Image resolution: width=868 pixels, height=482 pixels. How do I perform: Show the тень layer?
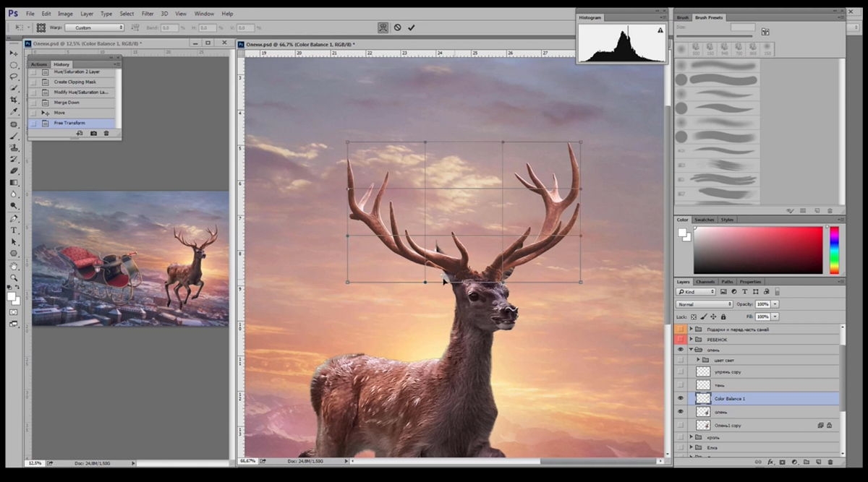[681, 385]
